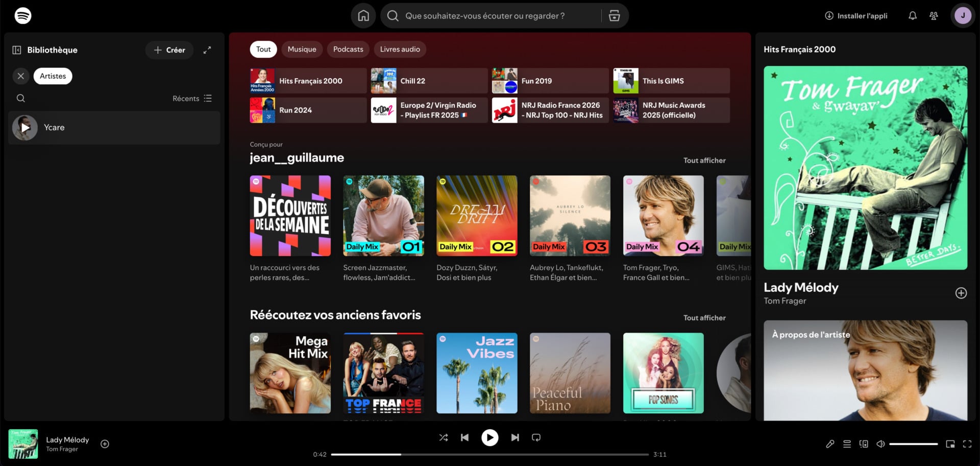Open Mega Hit Mix card
The height and width of the screenshot is (466, 980).
pos(290,374)
